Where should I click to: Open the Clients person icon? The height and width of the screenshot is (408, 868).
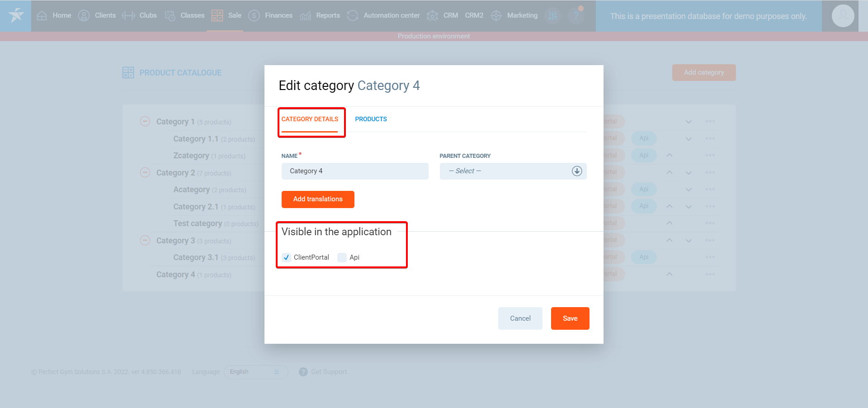click(84, 16)
